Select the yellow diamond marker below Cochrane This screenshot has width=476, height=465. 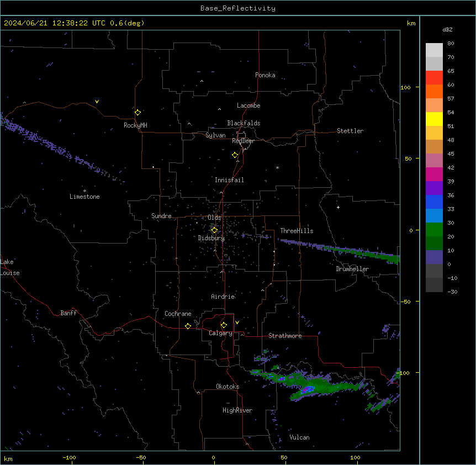(188, 326)
